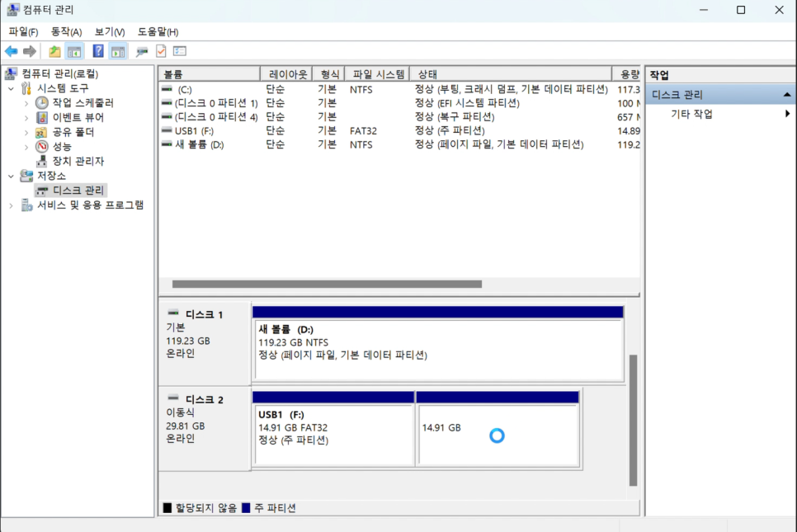Click the NTFS cell in C: row
Screen dimensions: 797x532
coord(361,89)
